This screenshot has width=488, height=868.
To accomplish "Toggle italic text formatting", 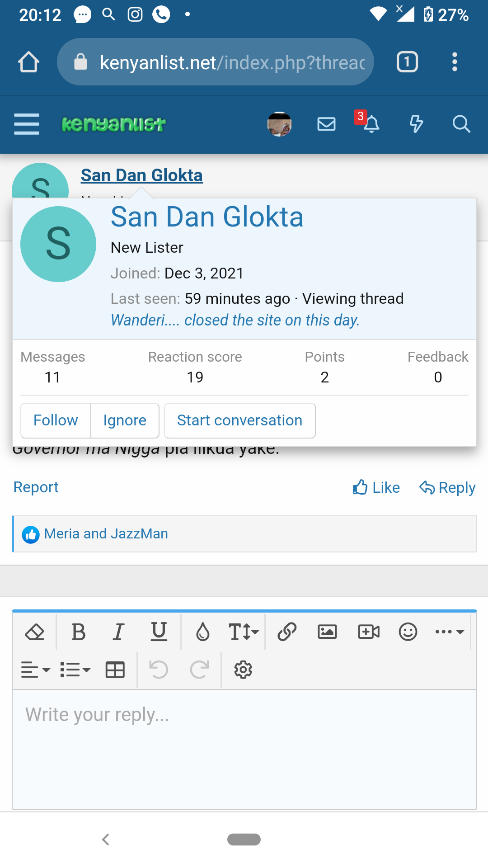I will pyautogui.click(x=118, y=632).
